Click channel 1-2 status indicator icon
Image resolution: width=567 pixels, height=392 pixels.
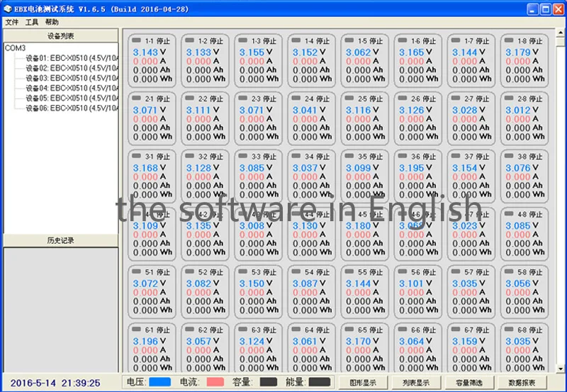point(189,40)
